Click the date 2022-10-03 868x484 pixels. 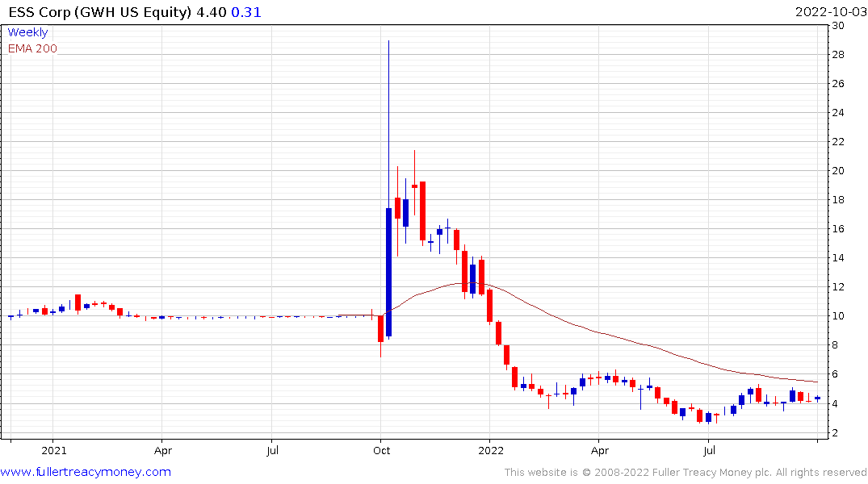pos(831,12)
